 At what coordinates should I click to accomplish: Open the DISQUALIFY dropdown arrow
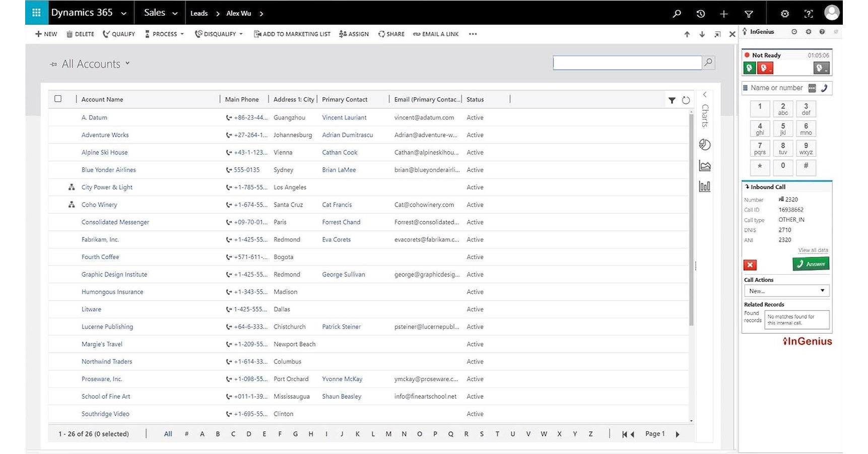tap(241, 34)
